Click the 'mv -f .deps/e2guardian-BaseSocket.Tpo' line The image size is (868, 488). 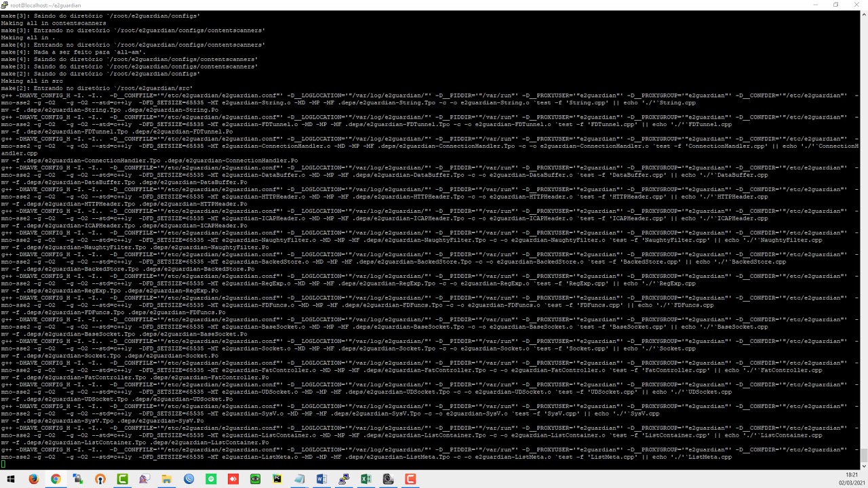[124, 334]
